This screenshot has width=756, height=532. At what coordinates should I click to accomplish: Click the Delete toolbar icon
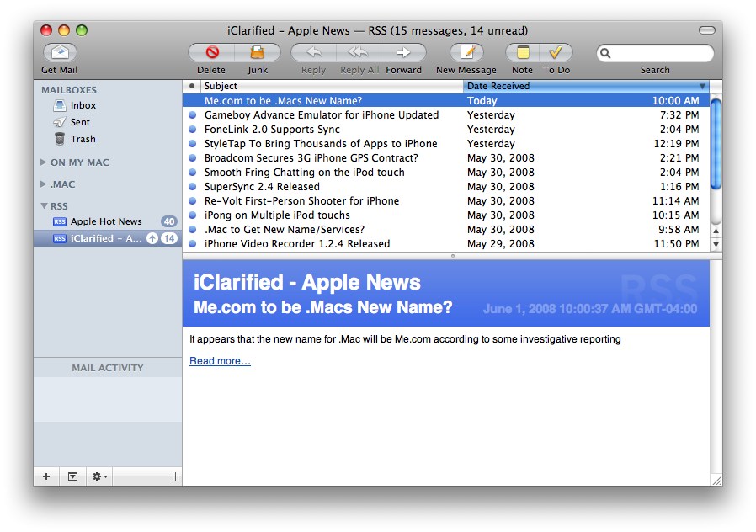tap(211, 53)
